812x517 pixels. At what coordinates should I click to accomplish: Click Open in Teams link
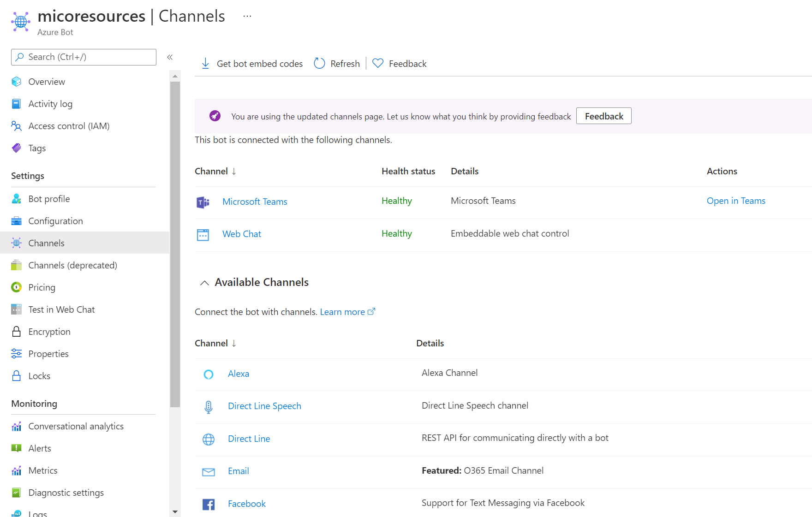click(x=736, y=201)
